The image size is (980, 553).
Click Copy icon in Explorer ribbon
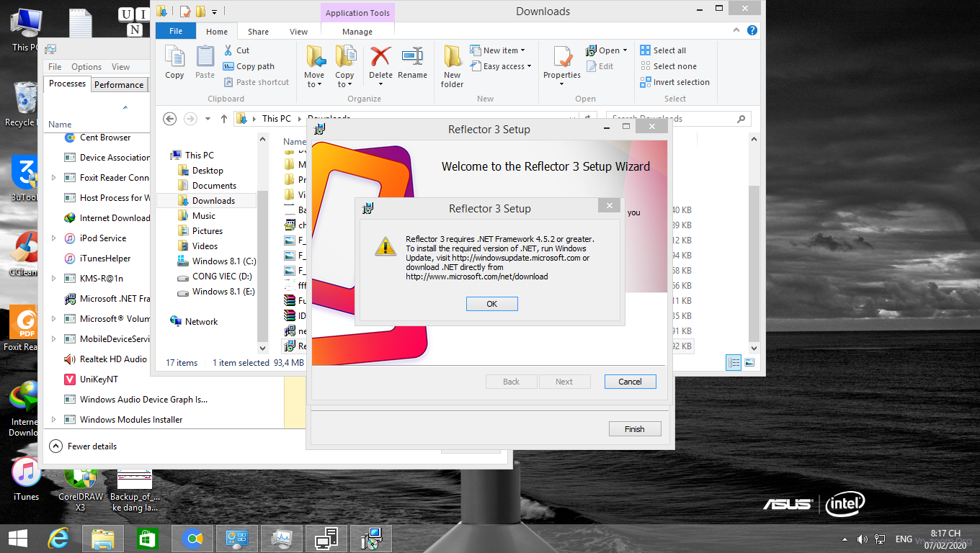pyautogui.click(x=174, y=62)
